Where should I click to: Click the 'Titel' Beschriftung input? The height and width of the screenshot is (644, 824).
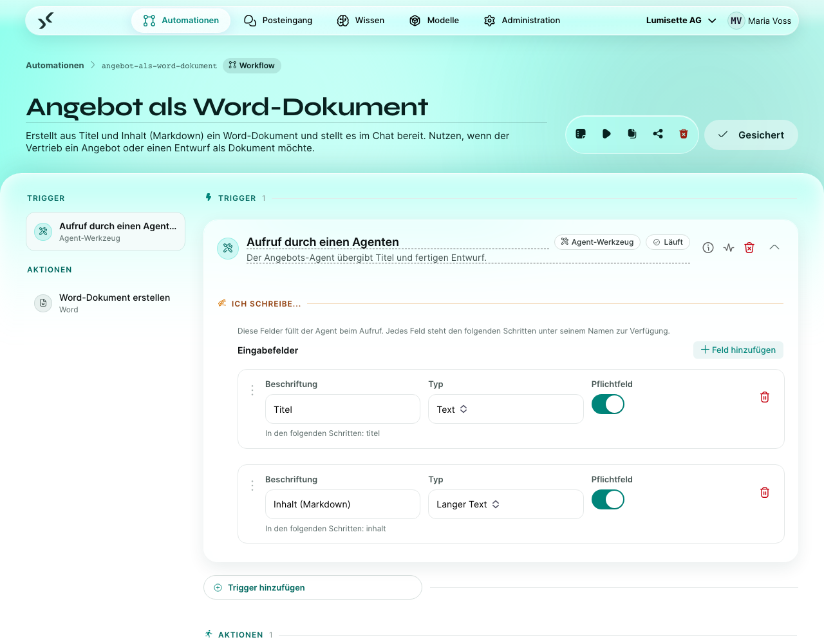coord(342,409)
